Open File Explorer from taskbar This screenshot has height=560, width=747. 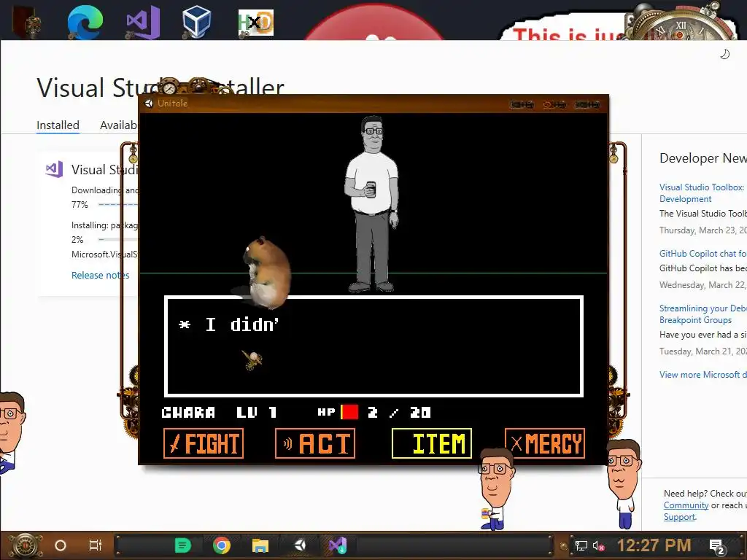(x=260, y=545)
